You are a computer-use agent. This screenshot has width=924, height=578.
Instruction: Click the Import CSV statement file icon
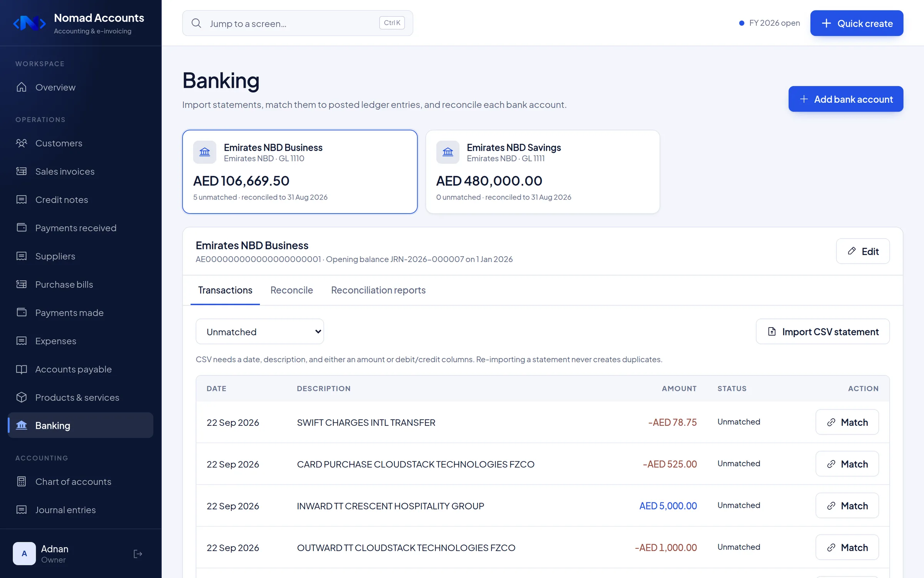(x=772, y=331)
